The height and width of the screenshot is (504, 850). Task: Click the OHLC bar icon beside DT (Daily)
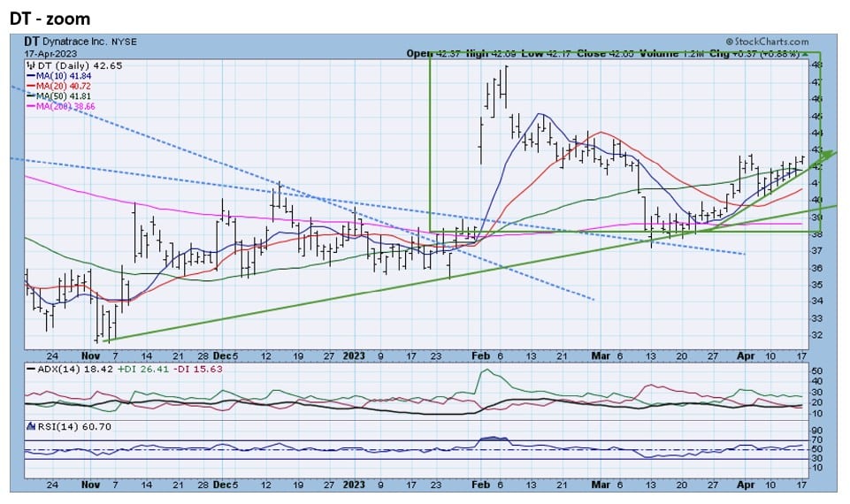30,66
